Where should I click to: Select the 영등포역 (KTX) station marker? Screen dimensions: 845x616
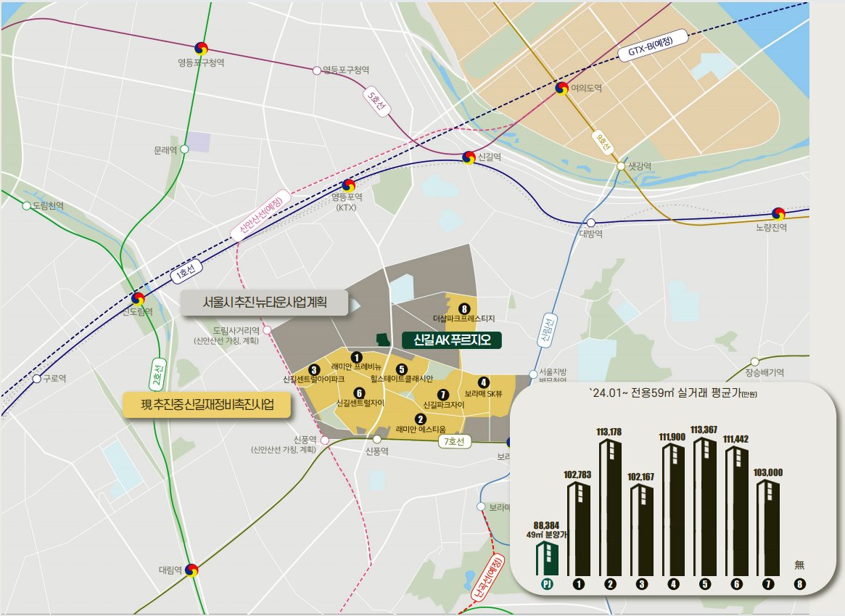(x=349, y=184)
